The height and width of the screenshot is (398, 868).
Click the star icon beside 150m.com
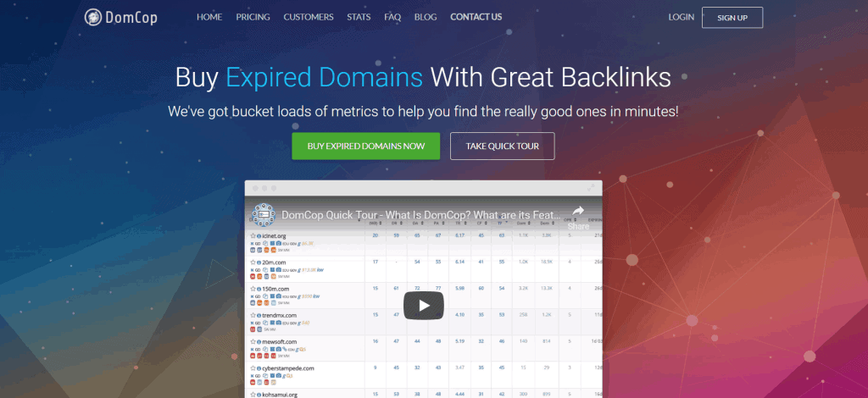click(x=253, y=289)
